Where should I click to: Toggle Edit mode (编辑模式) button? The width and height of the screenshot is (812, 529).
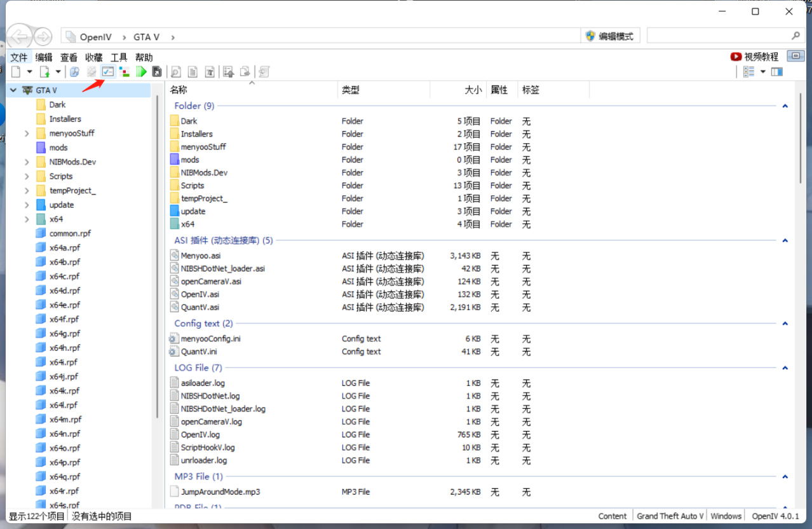(x=609, y=36)
